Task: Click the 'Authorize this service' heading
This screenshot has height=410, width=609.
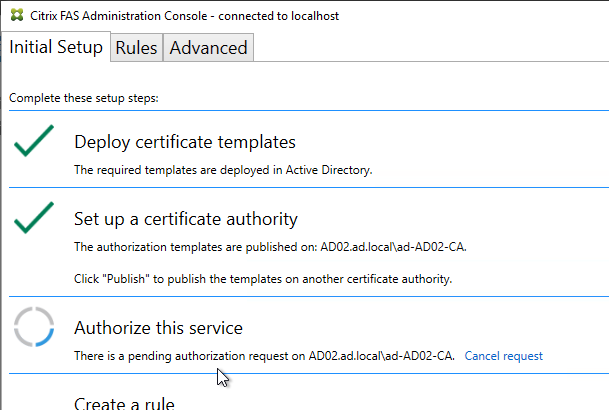Action: (158, 328)
